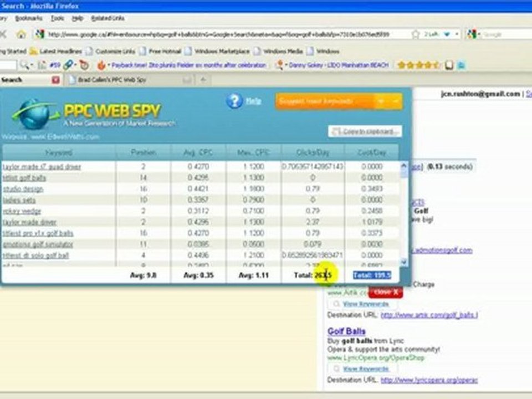Open the artik.com golf_balls destination URL
This screenshot has width=532, height=399.
(429, 315)
